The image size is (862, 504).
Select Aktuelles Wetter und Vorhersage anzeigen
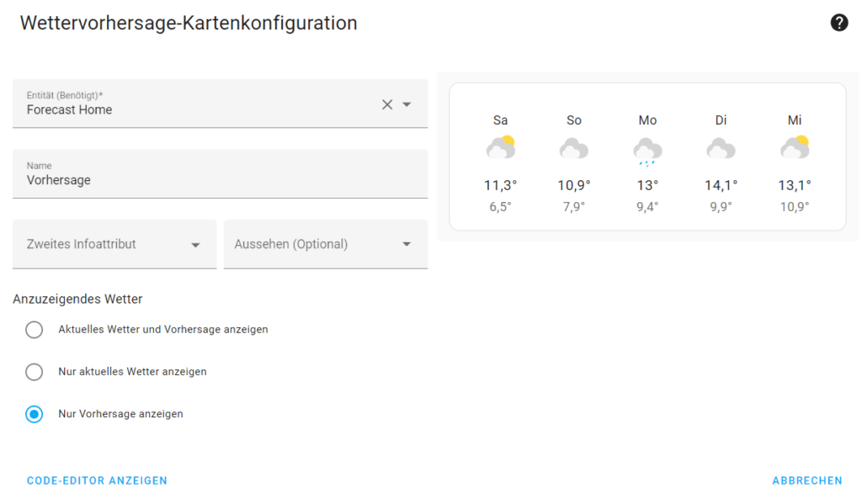(34, 330)
